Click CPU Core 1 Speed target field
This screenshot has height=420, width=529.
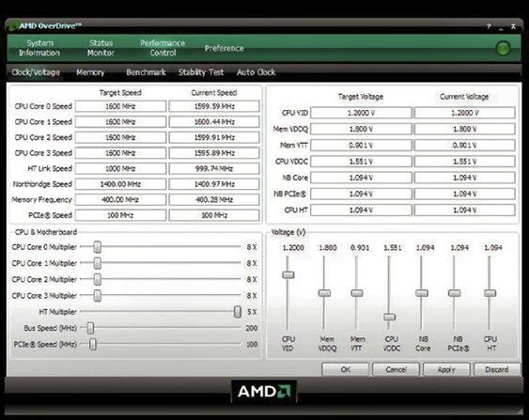click(120, 122)
